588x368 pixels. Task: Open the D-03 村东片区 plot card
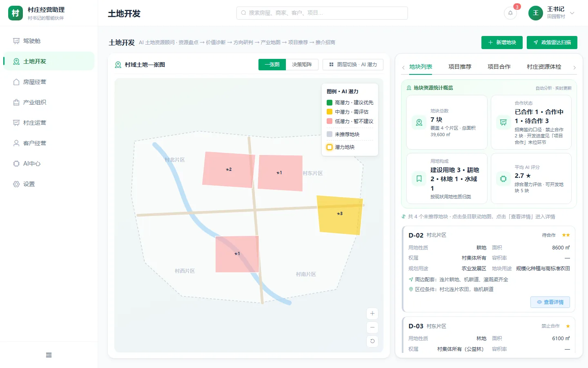coord(489,335)
